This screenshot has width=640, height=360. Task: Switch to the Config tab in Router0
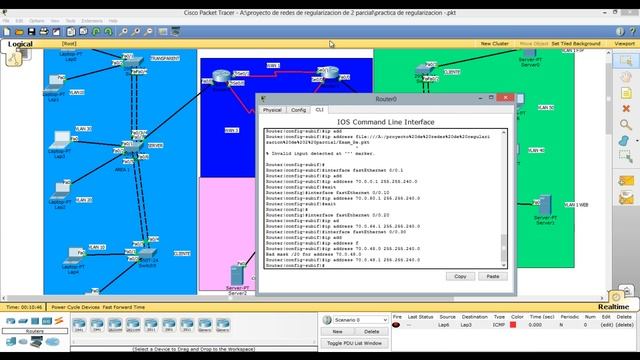(x=298, y=110)
